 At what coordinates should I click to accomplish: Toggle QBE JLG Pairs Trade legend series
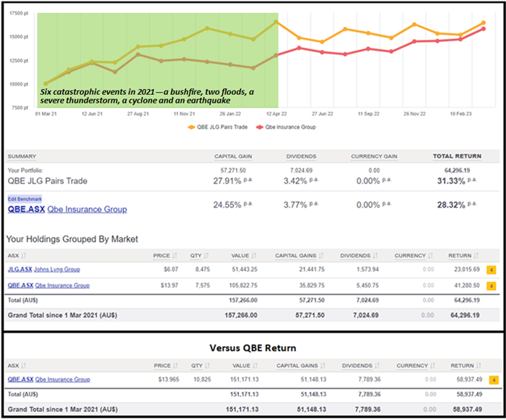(216, 126)
